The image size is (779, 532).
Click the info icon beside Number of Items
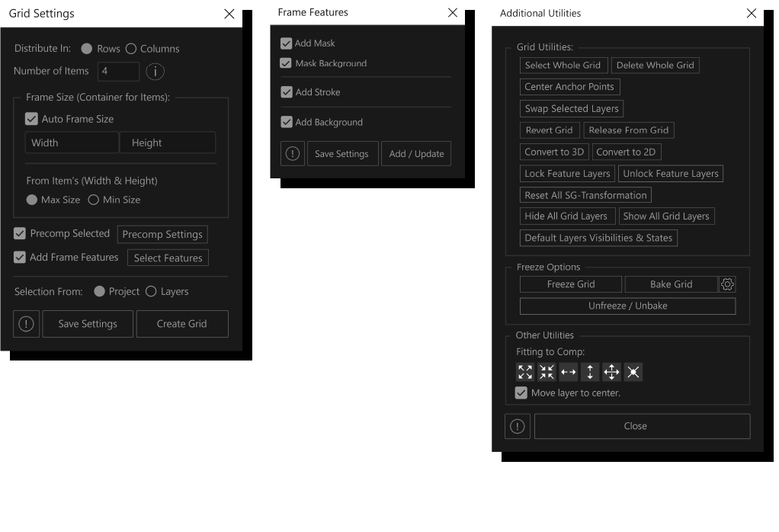pos(155,71)
